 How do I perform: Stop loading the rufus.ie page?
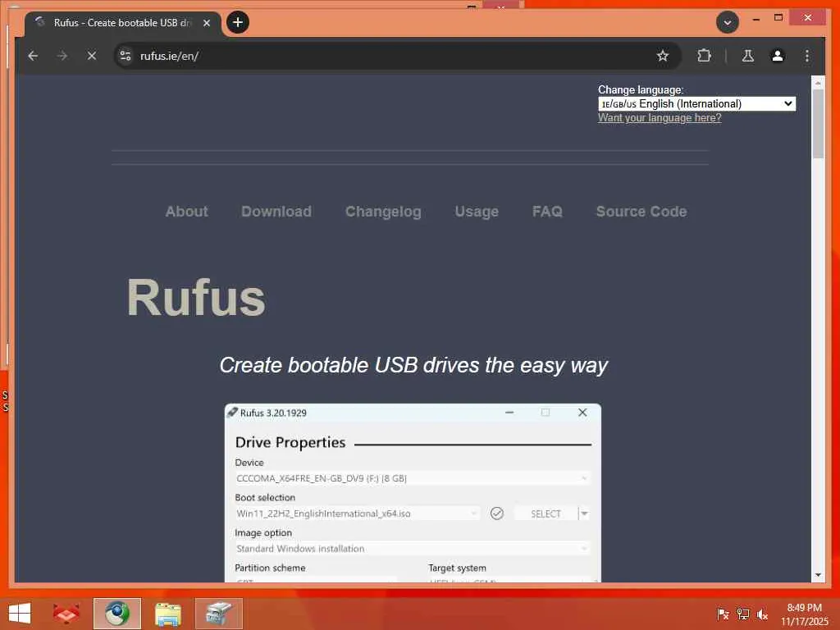click(92, 56)
